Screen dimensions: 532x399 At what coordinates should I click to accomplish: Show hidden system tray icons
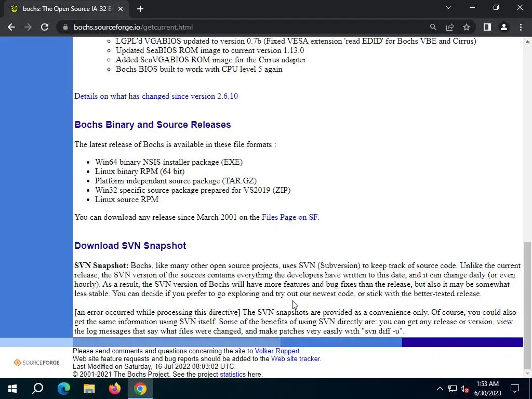440,389
